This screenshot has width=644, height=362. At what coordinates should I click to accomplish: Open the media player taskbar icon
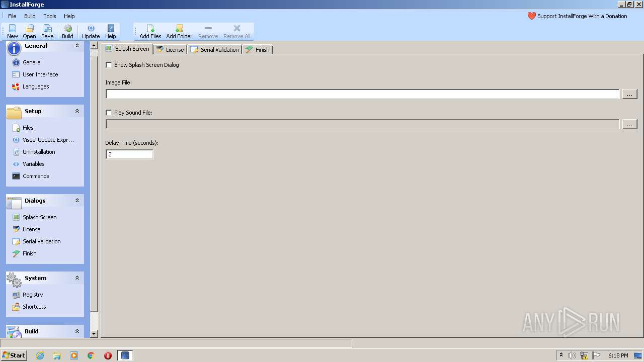[74, 355]
